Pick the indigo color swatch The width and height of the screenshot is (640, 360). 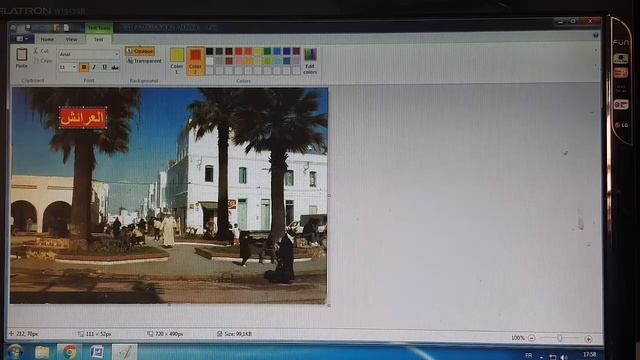coord(287,51)
